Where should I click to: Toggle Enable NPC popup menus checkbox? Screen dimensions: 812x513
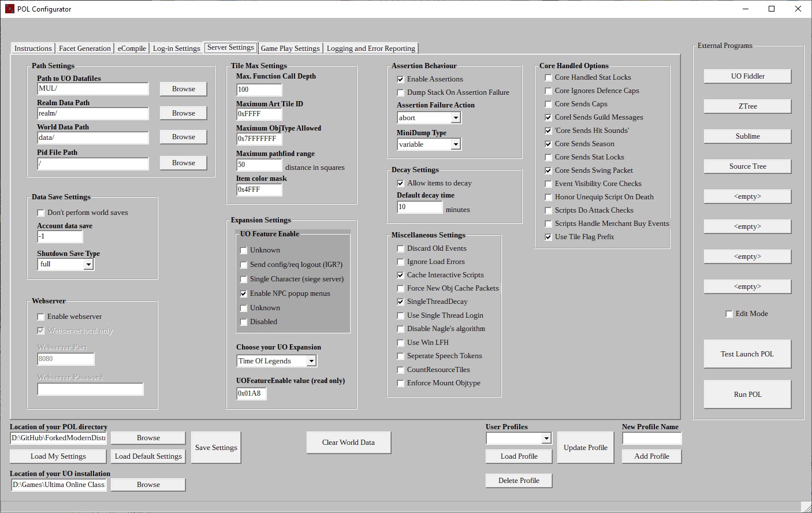[244, 293]
